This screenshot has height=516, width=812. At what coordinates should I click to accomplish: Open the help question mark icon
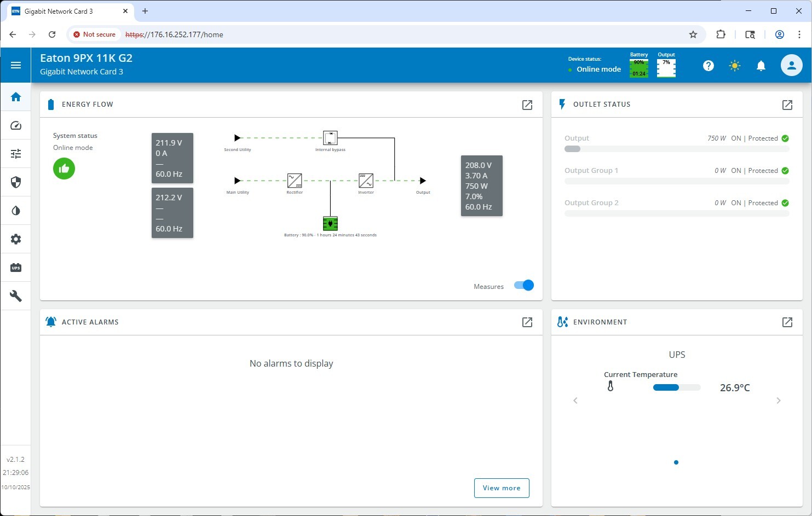(708, 66)
